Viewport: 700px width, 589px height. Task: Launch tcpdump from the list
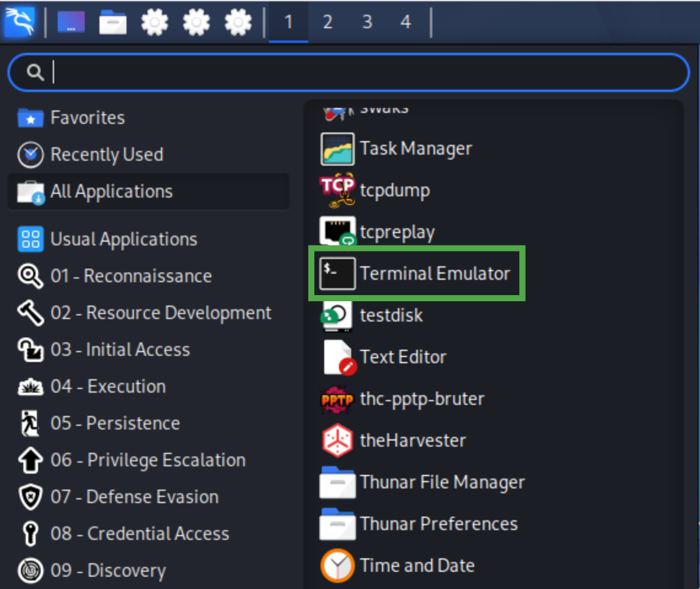click(x=493, y=191)
